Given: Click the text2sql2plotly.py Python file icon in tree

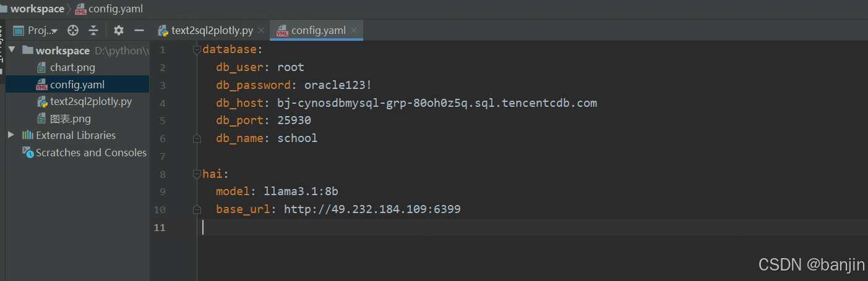Looking at the screenshot, I should 41,101.
